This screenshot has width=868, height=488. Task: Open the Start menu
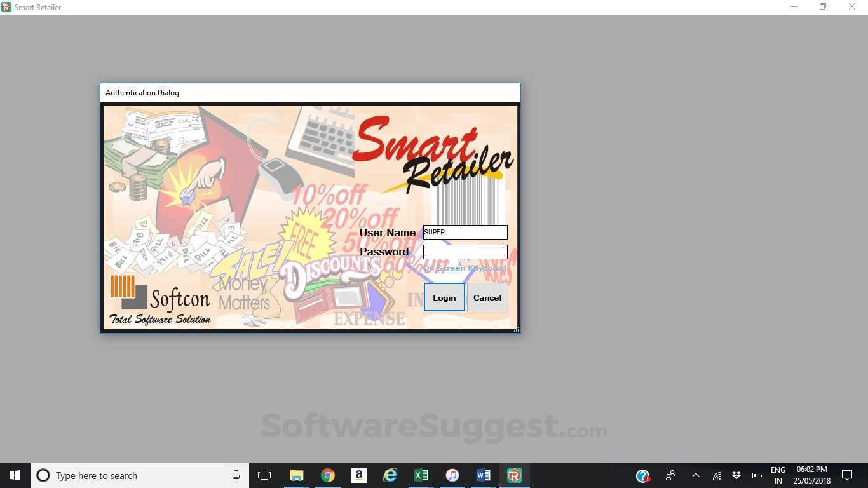coord(15,475)
